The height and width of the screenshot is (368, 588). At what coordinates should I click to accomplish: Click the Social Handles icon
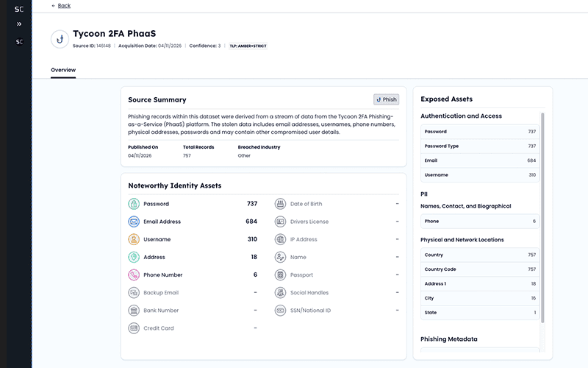tap(281, 292)
